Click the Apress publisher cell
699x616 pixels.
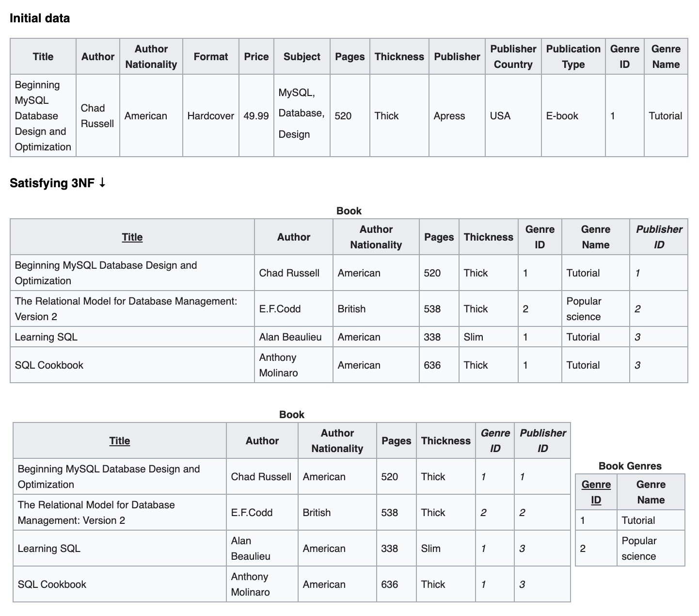coord(449,116)
